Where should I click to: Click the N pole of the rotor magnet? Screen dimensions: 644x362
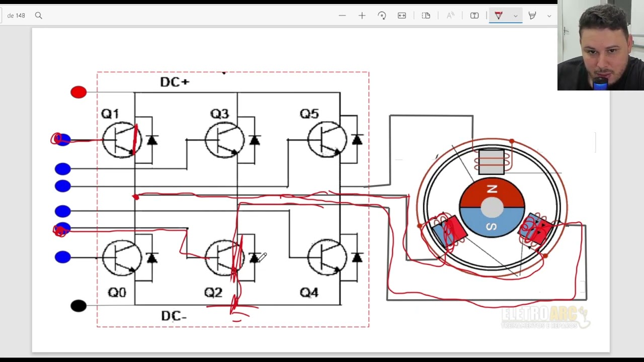click(x=492, y=190)
